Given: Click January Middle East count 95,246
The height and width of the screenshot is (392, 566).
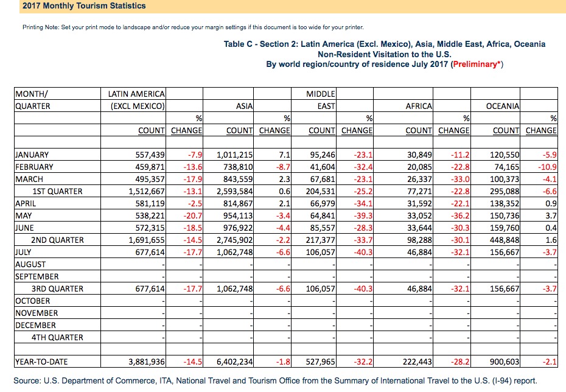Looking at the screenshot, I should [x=323, y=155].
